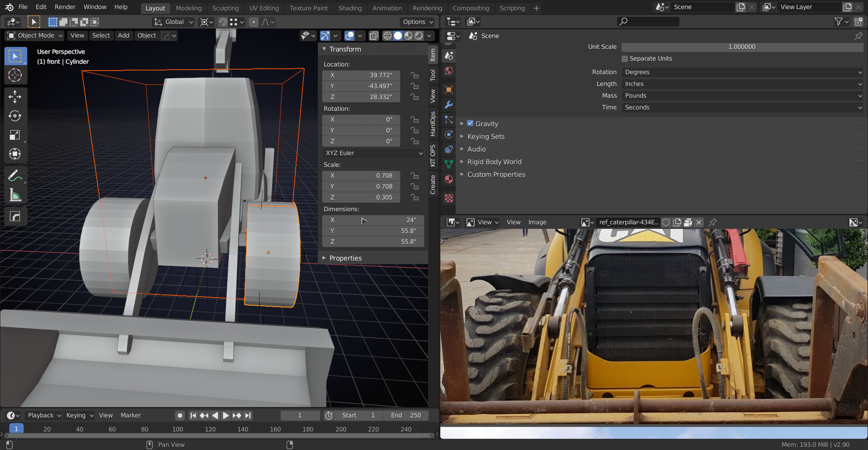Disable the Gravity checkbox

click(x=470, y=123)
